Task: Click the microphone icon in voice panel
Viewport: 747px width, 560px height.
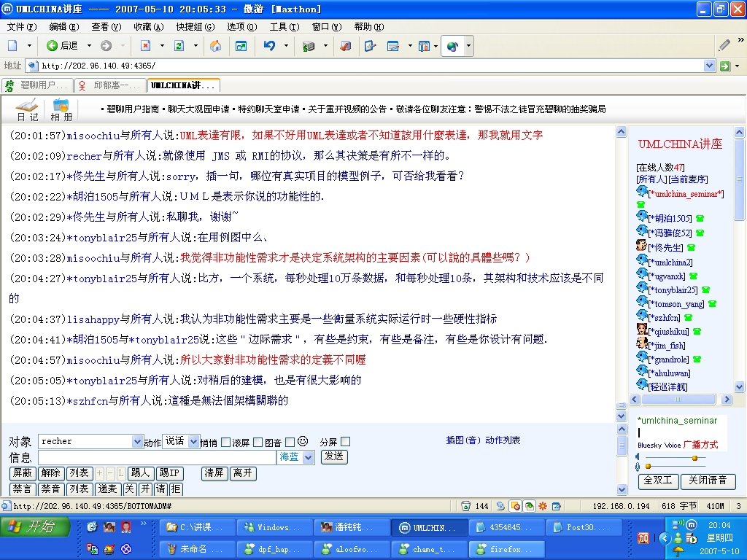Action: pyautogui.click(x=638, y=466)
